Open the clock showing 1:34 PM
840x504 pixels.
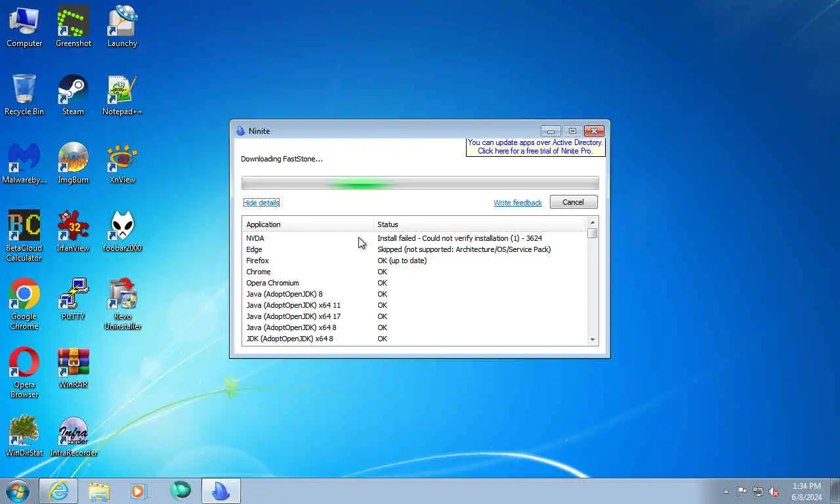(807, 492)
